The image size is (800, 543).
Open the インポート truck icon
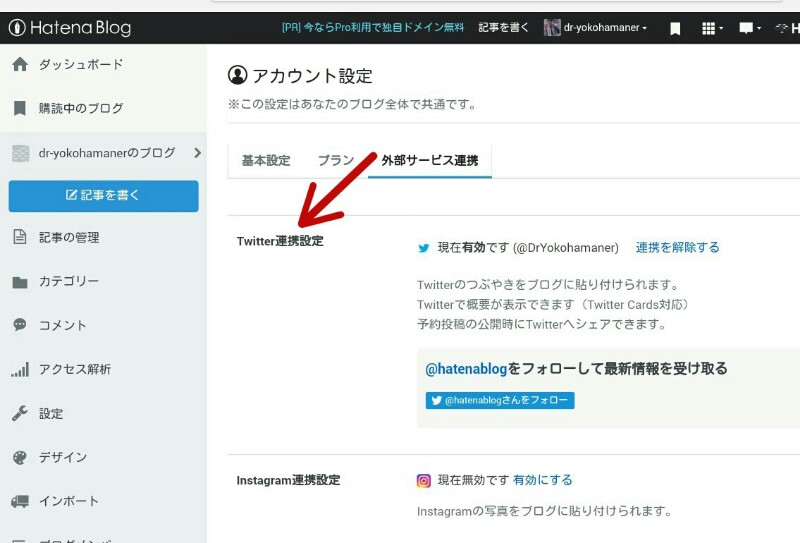(x=20, y=501)
